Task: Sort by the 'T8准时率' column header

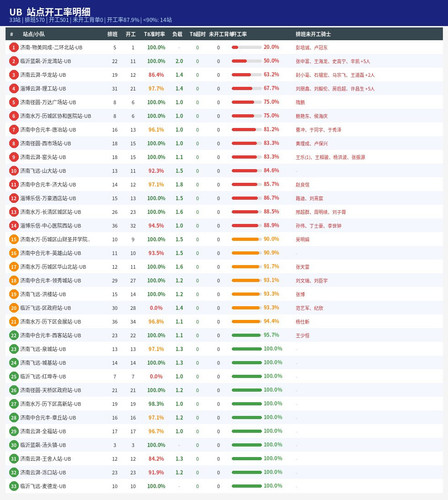Action: [154, 34]
